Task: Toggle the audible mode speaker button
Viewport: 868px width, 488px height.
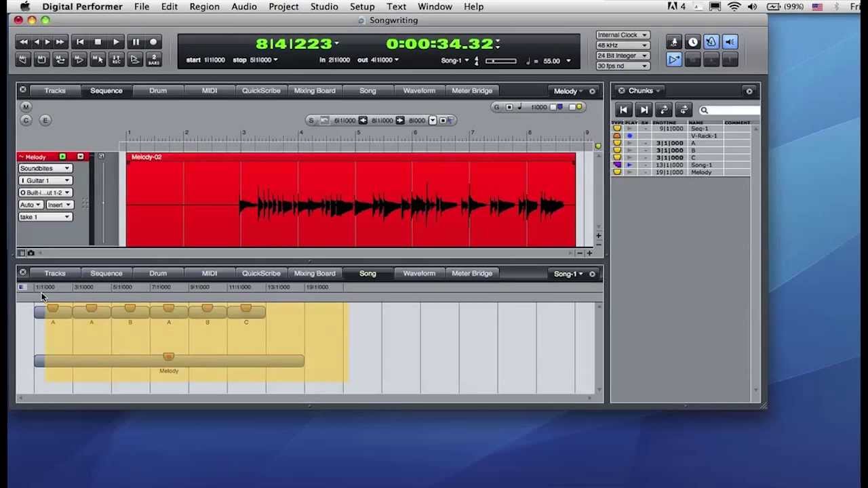Action: [730, 42]
